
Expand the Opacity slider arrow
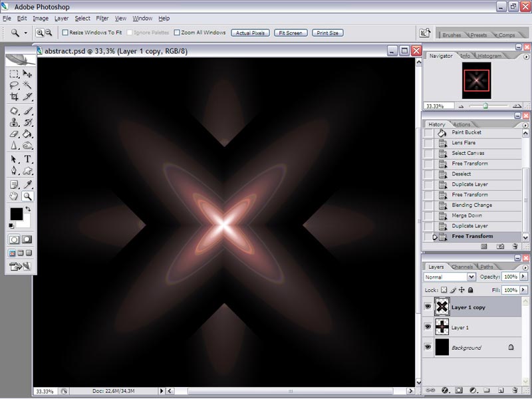tap(523, 277)
